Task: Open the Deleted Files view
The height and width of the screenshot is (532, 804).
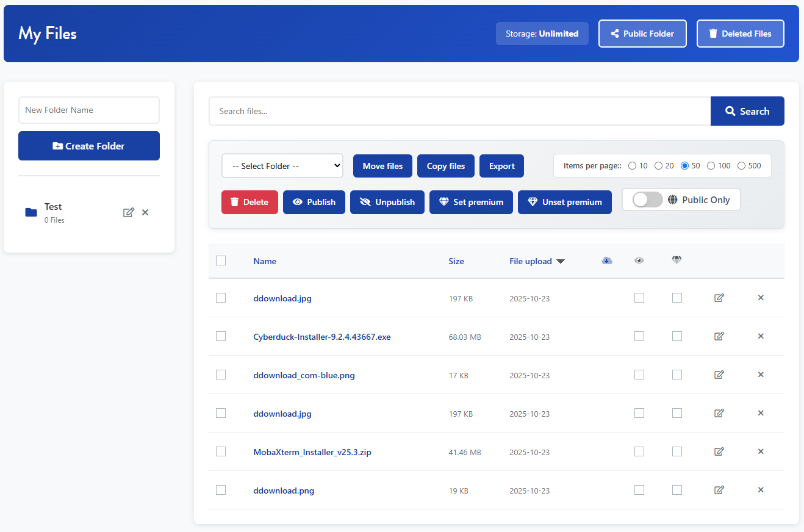Action: [740, 34]
